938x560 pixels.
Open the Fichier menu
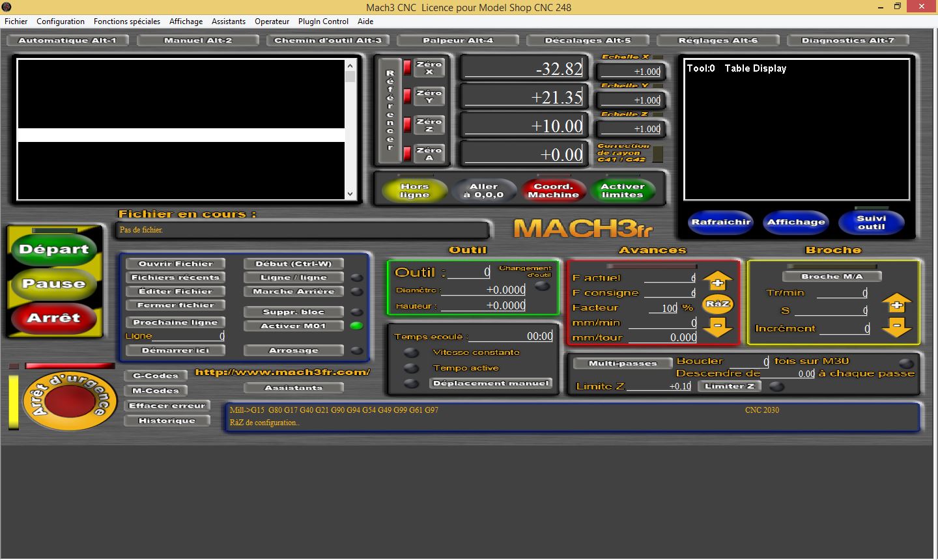16,21
